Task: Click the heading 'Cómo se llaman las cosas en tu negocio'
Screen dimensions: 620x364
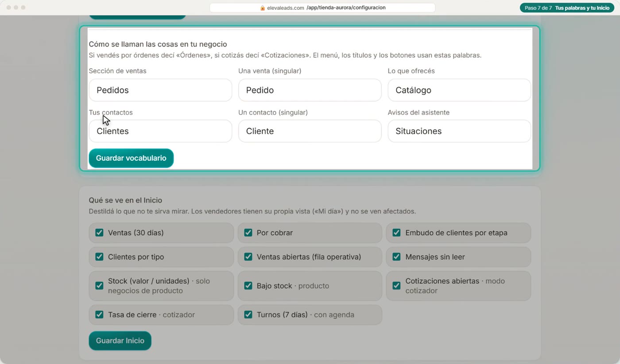Action: click(158, 44)
